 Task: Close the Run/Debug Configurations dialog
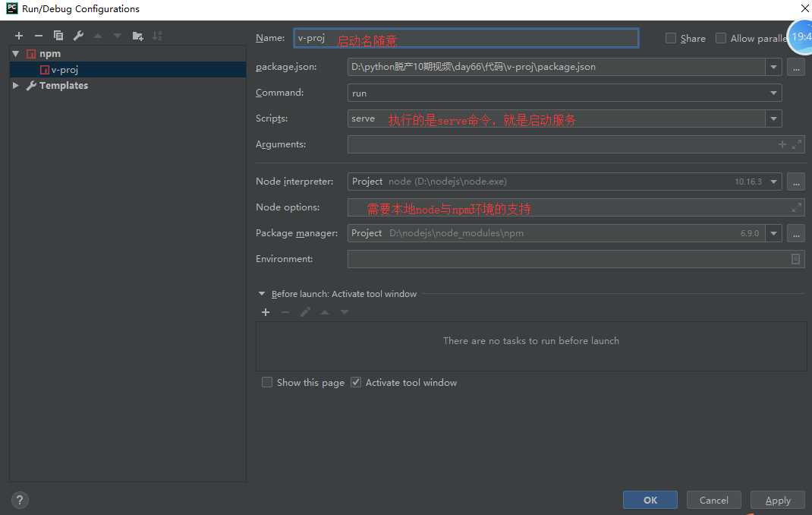pyautogui.click(x=804, y=8)
